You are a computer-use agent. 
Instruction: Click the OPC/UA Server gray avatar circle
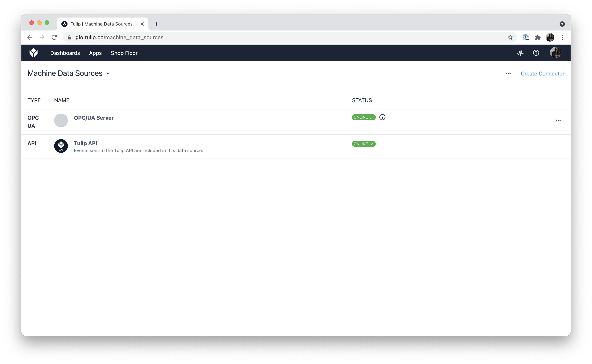point(61,120)
